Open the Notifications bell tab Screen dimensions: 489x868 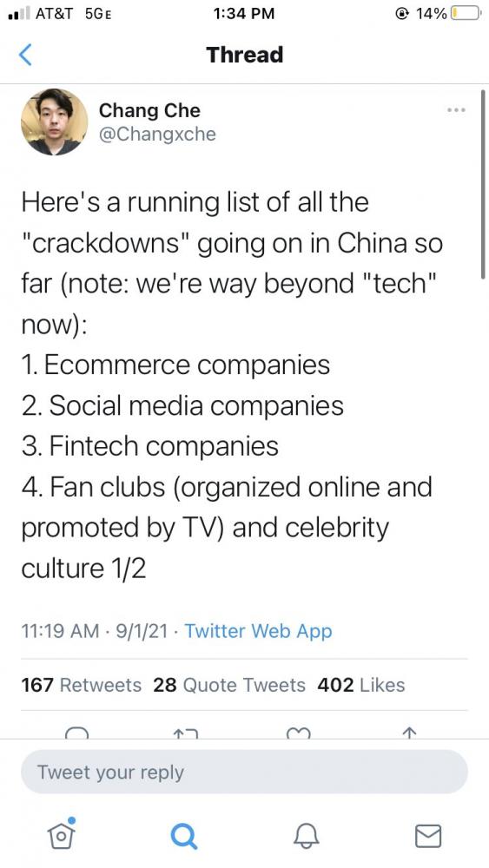click(307, 835)
